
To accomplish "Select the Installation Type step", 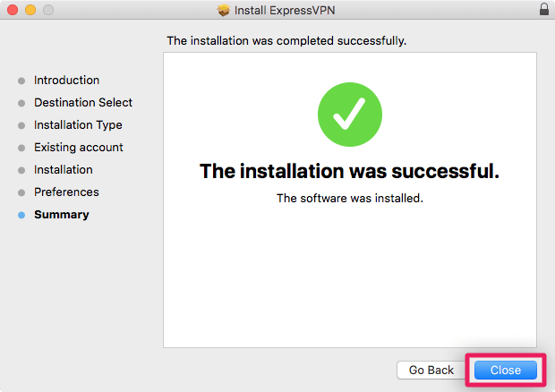I will [78, 125].
